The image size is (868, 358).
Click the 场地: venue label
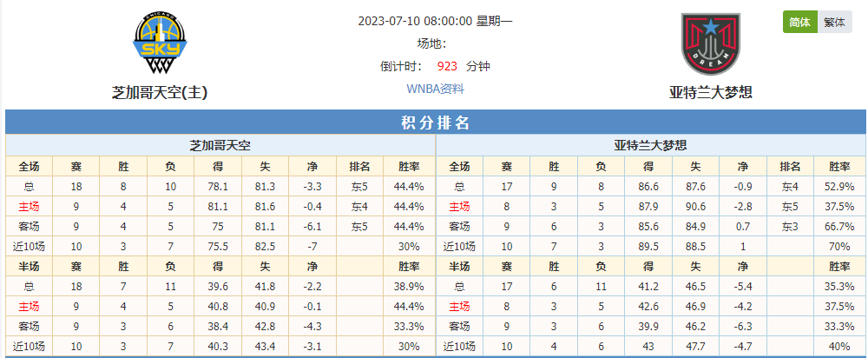point(431,43)
